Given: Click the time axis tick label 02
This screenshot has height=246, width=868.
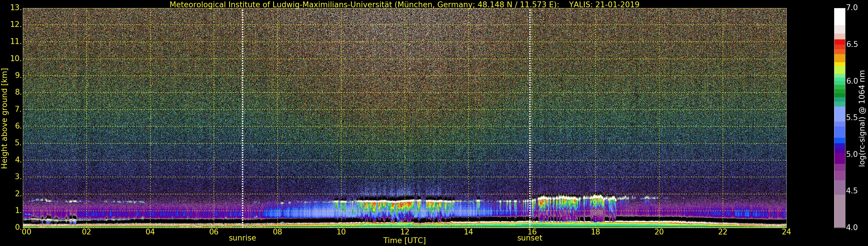Looking at the screenshot, I should point(87,232).
